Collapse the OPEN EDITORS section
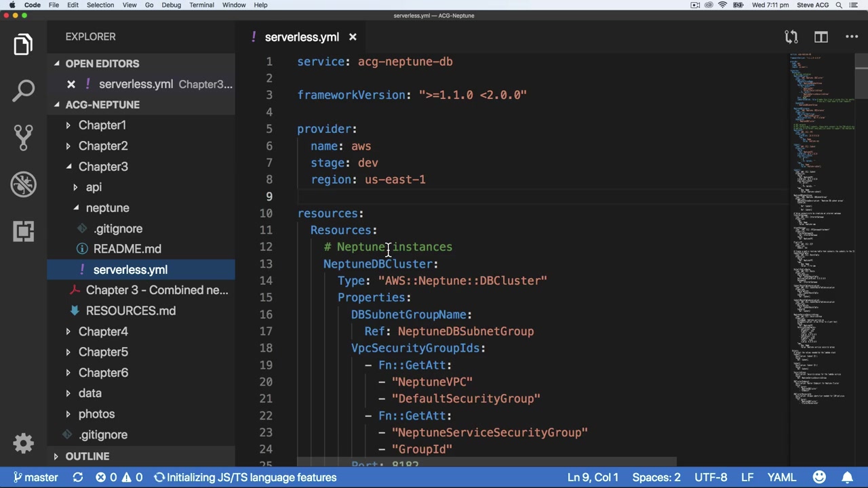The width and height of the screenshot is (868, 488). [x=102, y=64]
